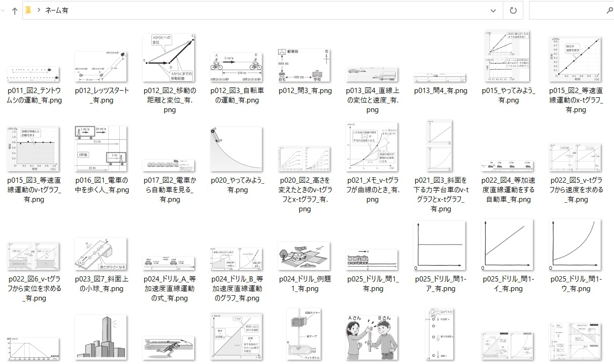Select p011_図2_テントウムシの運動_有.png file
Image resolution: width=614 pixels, height=364 pixels.
[34, 85]
